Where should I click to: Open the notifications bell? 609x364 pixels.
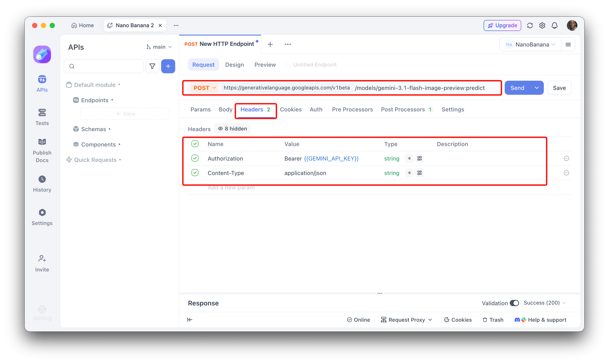point(554,26)
